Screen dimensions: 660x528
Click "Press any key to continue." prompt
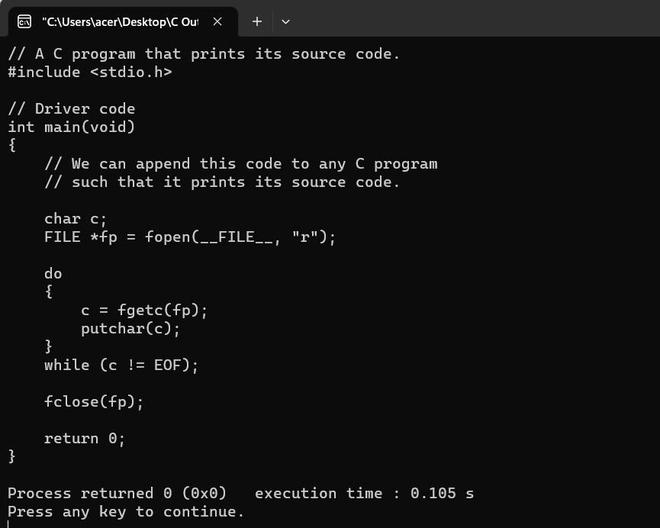tap(125, 512)
